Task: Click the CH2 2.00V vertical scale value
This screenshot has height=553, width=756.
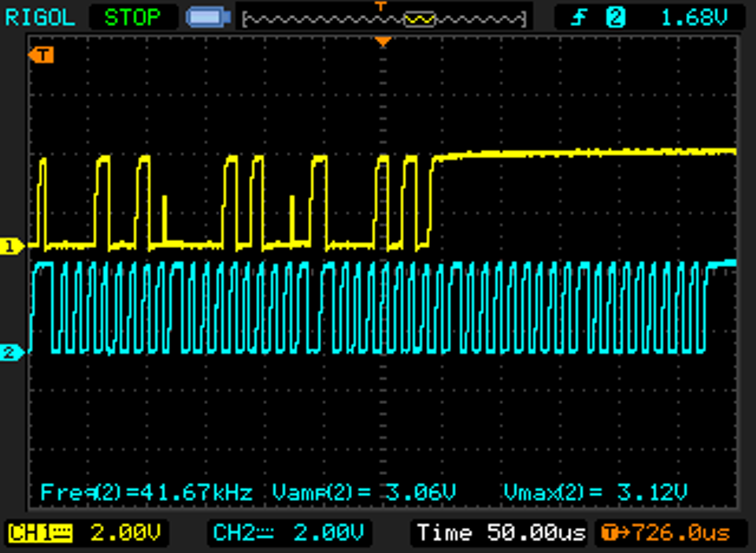Action: pos(328,533)
